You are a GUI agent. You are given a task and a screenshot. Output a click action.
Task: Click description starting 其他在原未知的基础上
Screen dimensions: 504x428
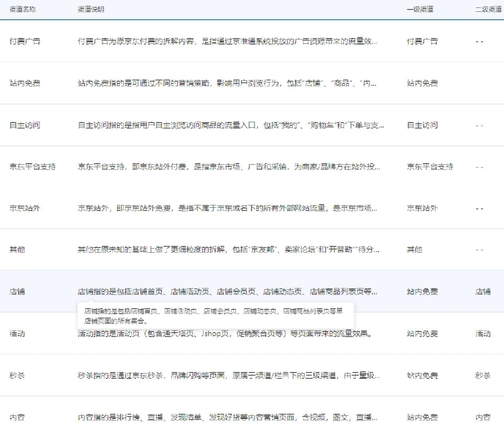coord(228,249)
